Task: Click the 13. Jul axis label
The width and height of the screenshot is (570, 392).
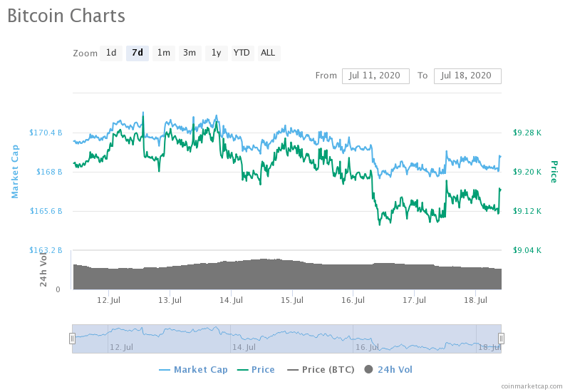Action: (170, 300)
